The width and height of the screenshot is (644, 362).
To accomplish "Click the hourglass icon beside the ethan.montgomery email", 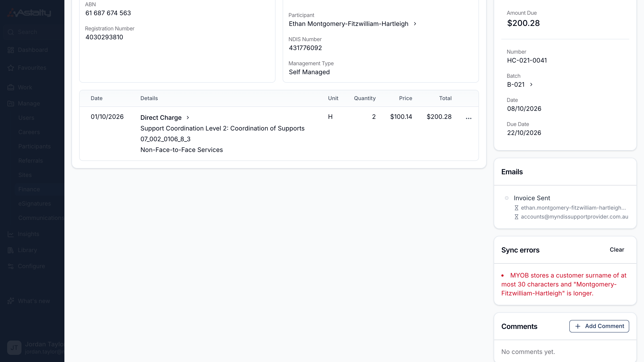I will coord(516,208).
